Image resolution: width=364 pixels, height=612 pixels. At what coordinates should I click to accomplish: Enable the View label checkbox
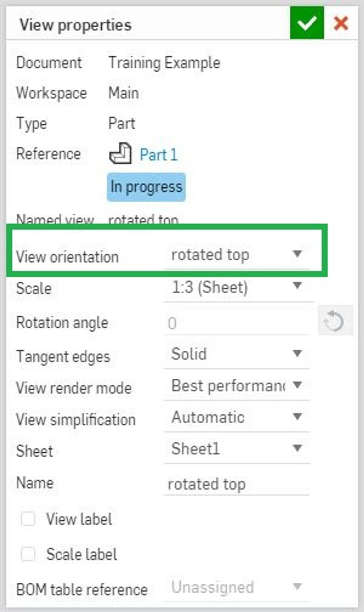pos(28,518)
